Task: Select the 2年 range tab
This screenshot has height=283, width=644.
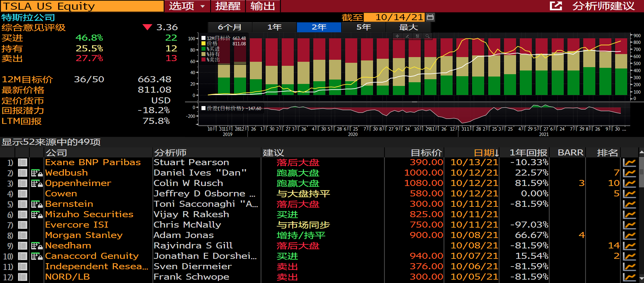Action: coord(319,27)
